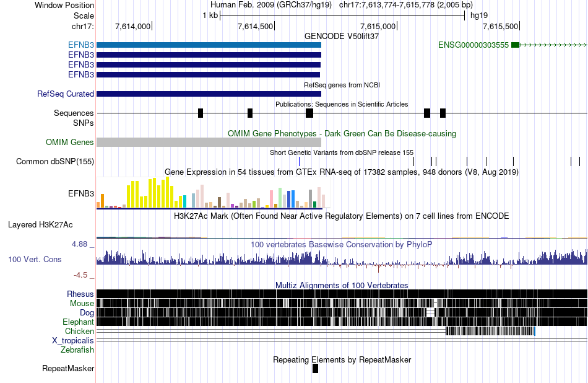Open Multiz Alignments of 100 Vertebrates title
The width and height of the screenshot is (588, 383).
[x=342, y=285]
